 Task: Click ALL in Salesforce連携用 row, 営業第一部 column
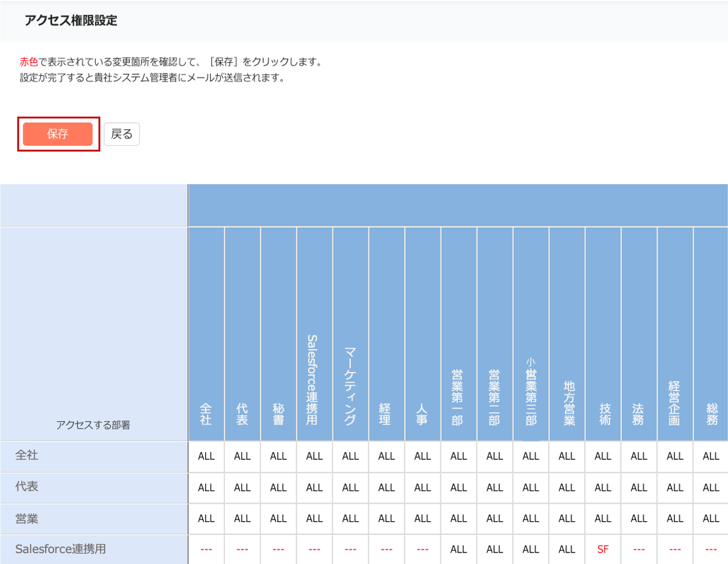click(x=459, y=550)
